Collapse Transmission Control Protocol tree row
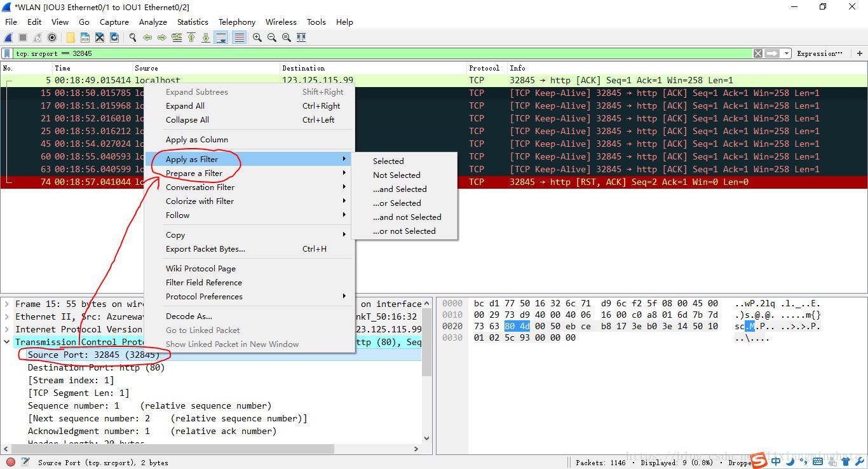The height and width of the screenshot is (469, 868). pyautogui.click(x=7, y=342)
